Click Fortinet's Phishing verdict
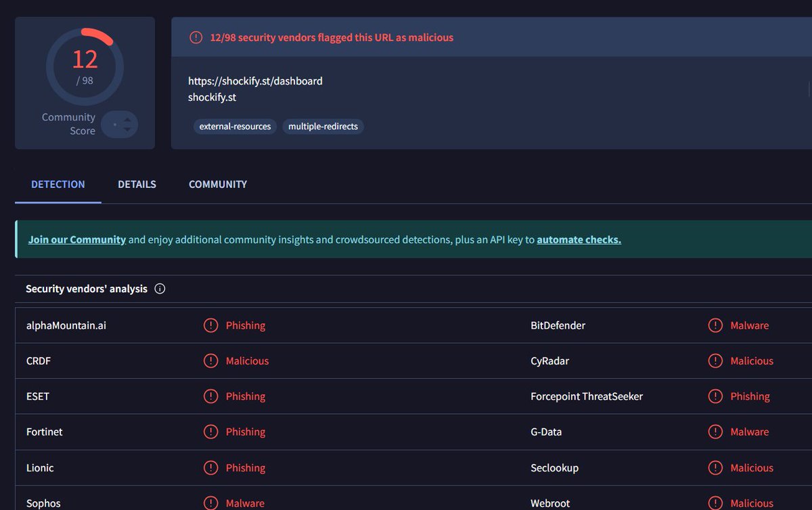812x510 pixels. coord(246,432)
